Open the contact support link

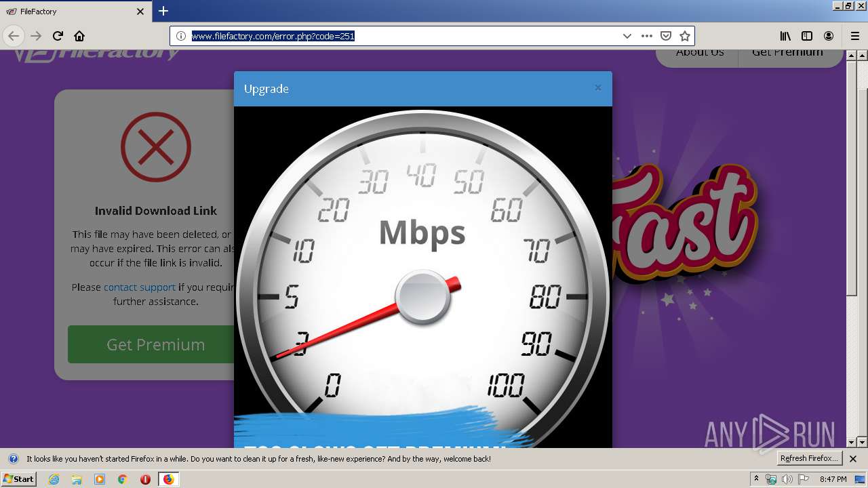(x=139, y=287)
